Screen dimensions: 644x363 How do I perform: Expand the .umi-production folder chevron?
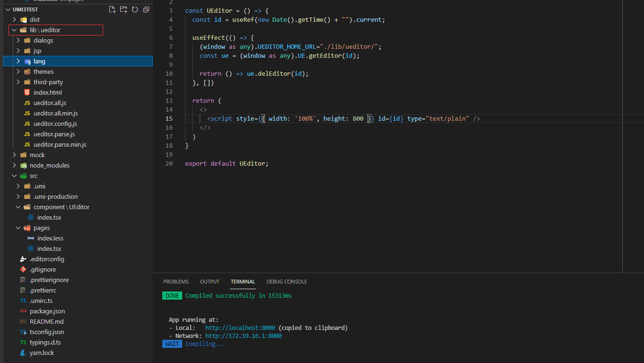18,196
